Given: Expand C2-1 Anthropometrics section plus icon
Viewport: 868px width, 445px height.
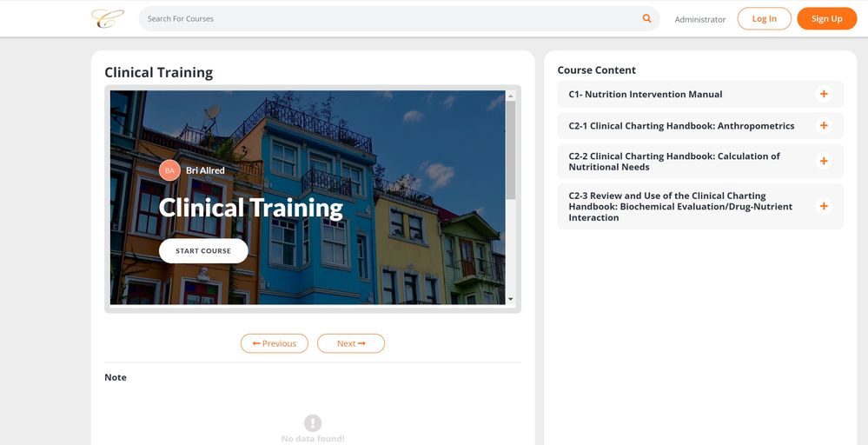Looking at the screenshot, I should pyautogui.click(x=824, y=126).
